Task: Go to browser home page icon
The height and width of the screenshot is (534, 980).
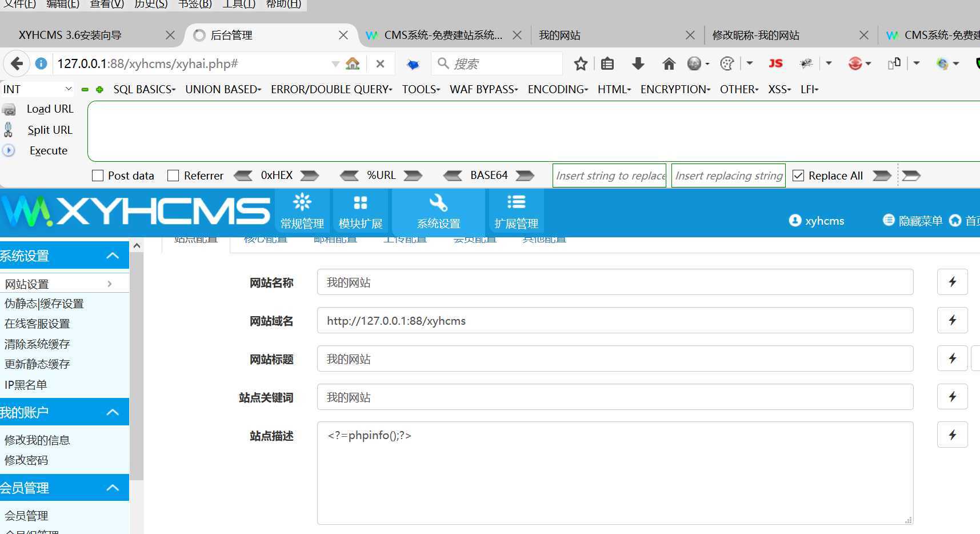Action: [x=669, y=63]
